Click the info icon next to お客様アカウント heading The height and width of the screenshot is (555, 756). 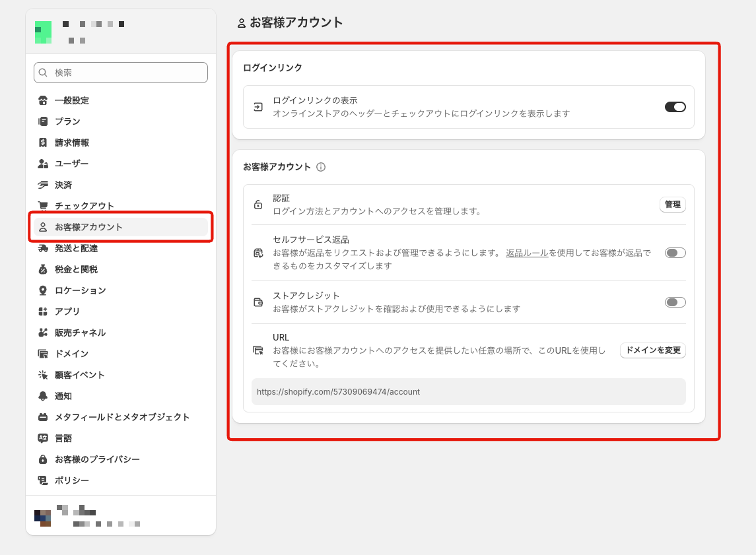(x=321, y=167)
